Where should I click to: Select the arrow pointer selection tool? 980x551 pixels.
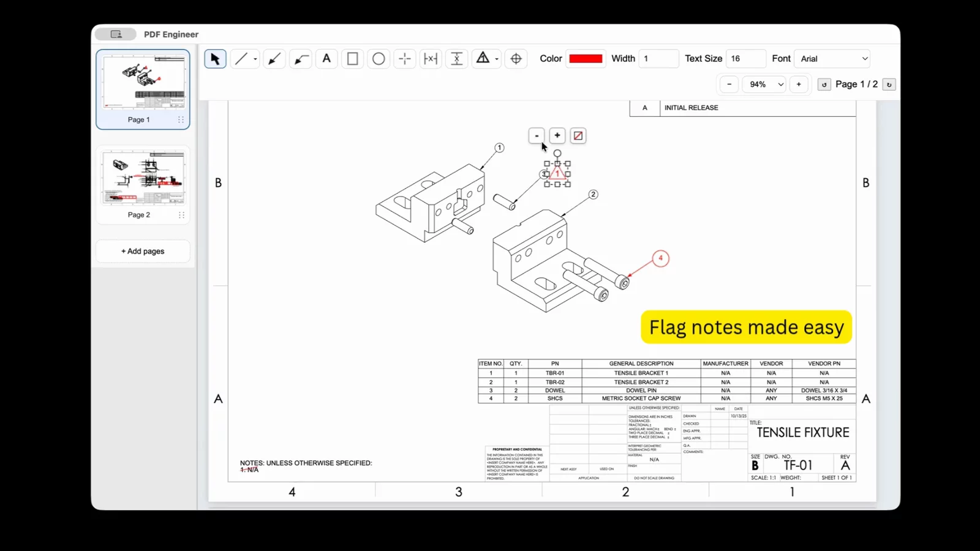pyautogui.click(x=215, y=59)
